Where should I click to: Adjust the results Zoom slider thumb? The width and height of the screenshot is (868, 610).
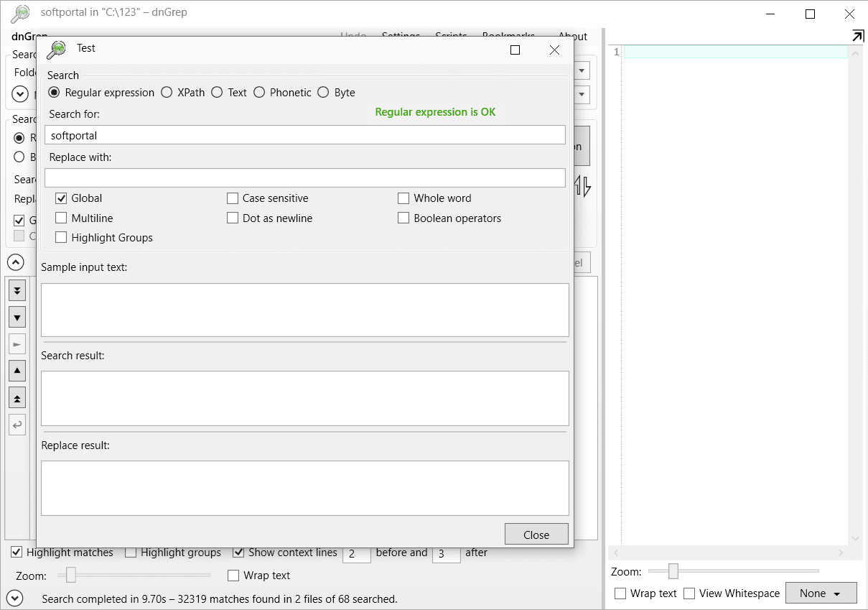[70, 575]
